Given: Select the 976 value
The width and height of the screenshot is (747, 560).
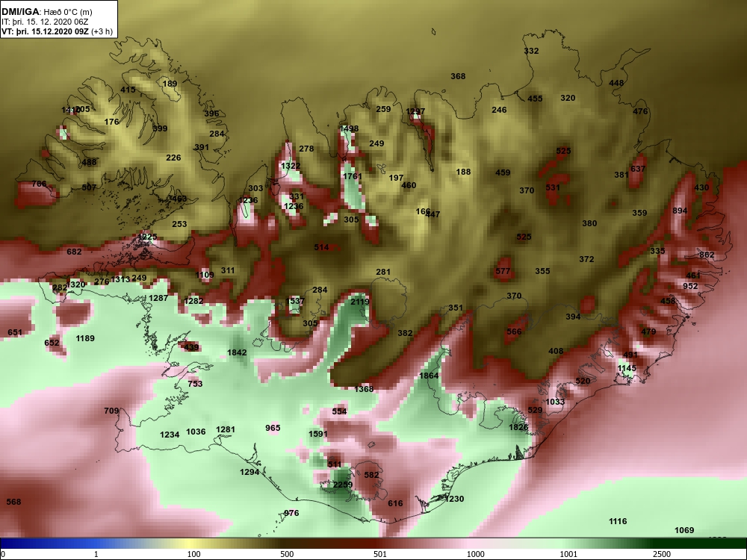Looking at the screenshot, I should (x=291, y=513).
